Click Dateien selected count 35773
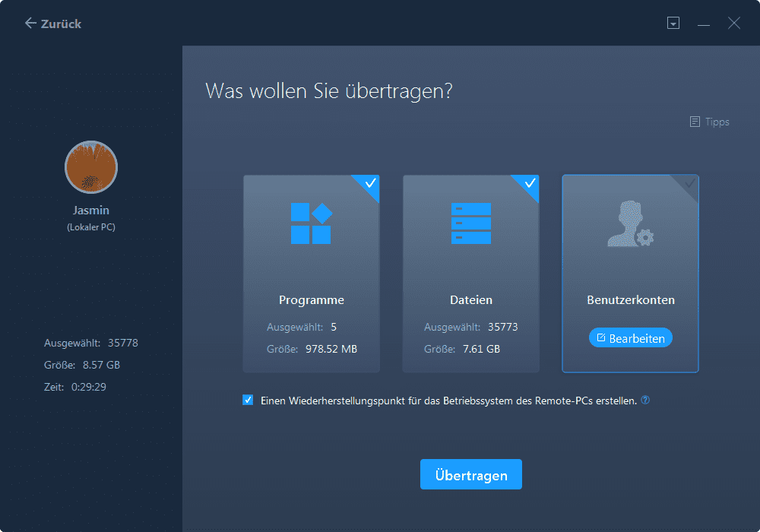Screen dimensions: 760x532 point(502,327)
